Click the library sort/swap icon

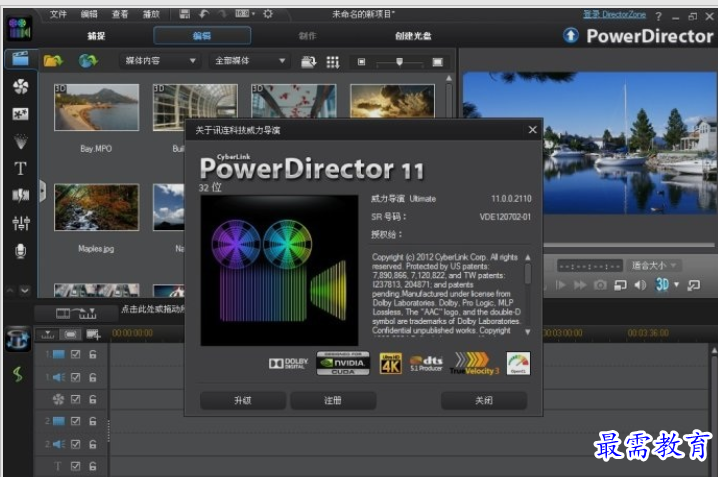click(308, 62)
